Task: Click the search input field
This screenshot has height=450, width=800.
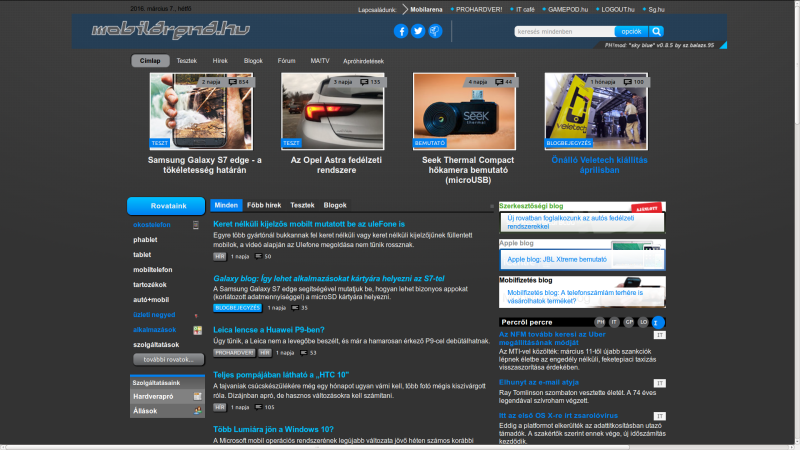Action: coord(564,31)
